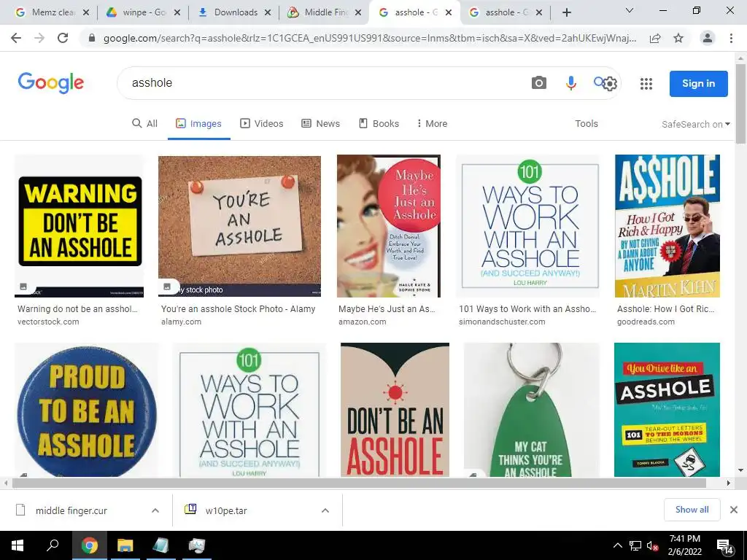
Task: Click the simonandschuster.com source text
Action: point(502,322)
